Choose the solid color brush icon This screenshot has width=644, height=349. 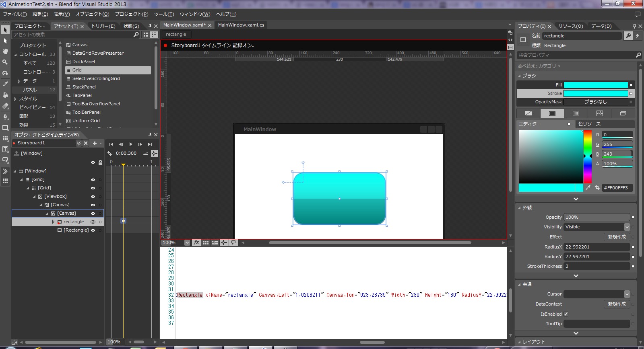(552, 113)
